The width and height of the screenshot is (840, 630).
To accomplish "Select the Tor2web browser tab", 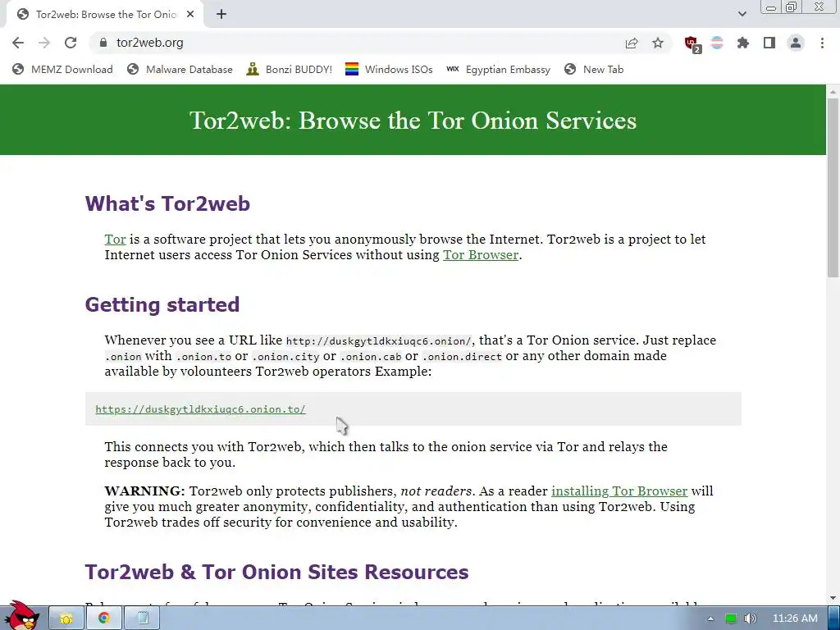I will click(x=104, y=15).
